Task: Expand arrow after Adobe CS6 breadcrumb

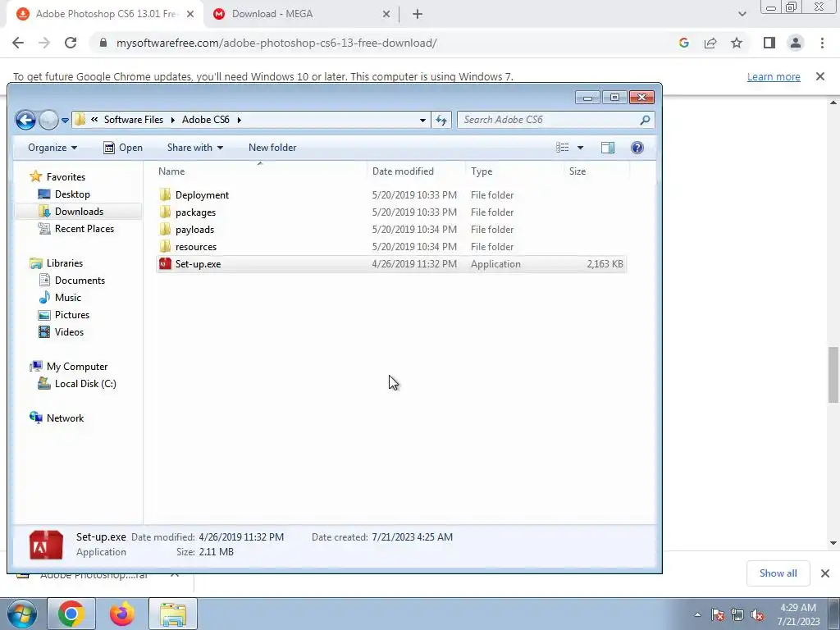Action: (239, 120)
